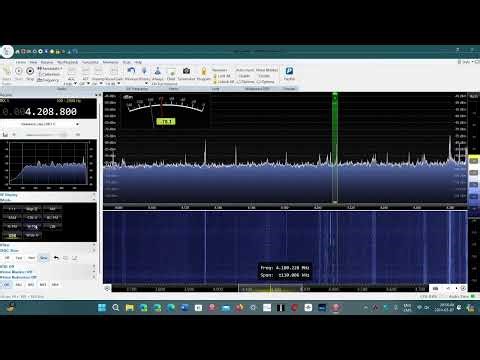Open the Select Radio tool in ribbon
This screenshot has width=480, height=360.
click(x=6, y=73)
